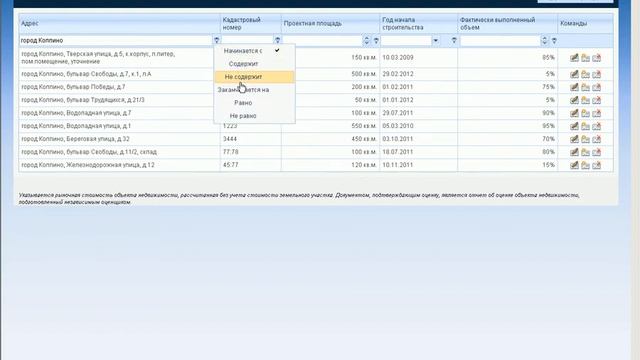Viewport: 640px width, 360px height.
Task: Click area cell '550 кв.м.'
Action: pos(364,126)
